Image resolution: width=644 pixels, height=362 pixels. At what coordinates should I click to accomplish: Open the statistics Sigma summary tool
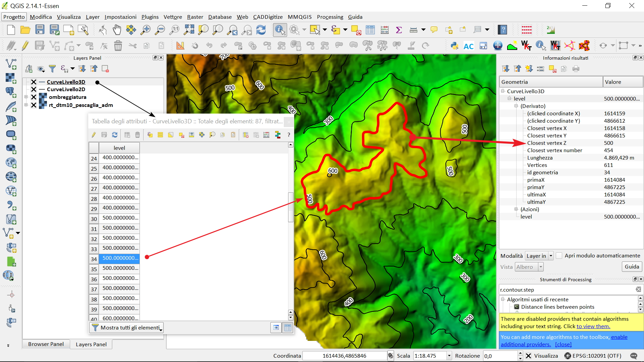pos(399,30)
